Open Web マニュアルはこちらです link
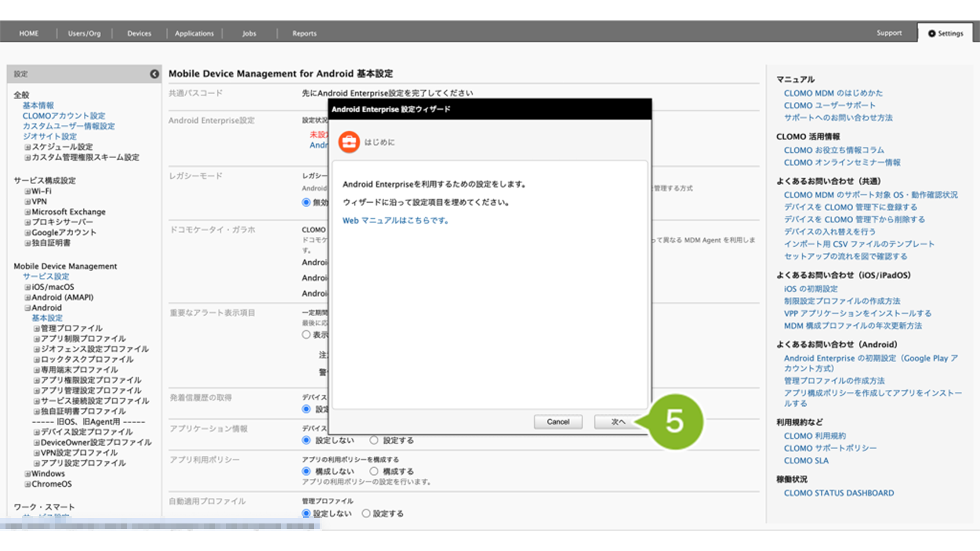The image size is (980, 551). (395, 220)
